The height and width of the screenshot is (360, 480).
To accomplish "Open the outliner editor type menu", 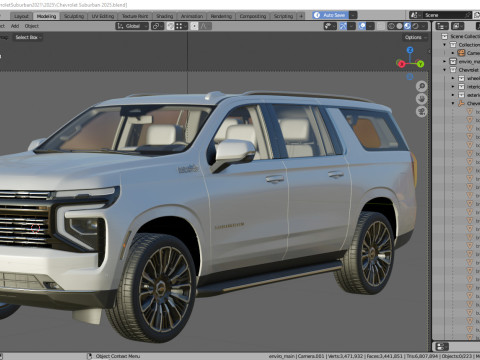I will 442,26.
